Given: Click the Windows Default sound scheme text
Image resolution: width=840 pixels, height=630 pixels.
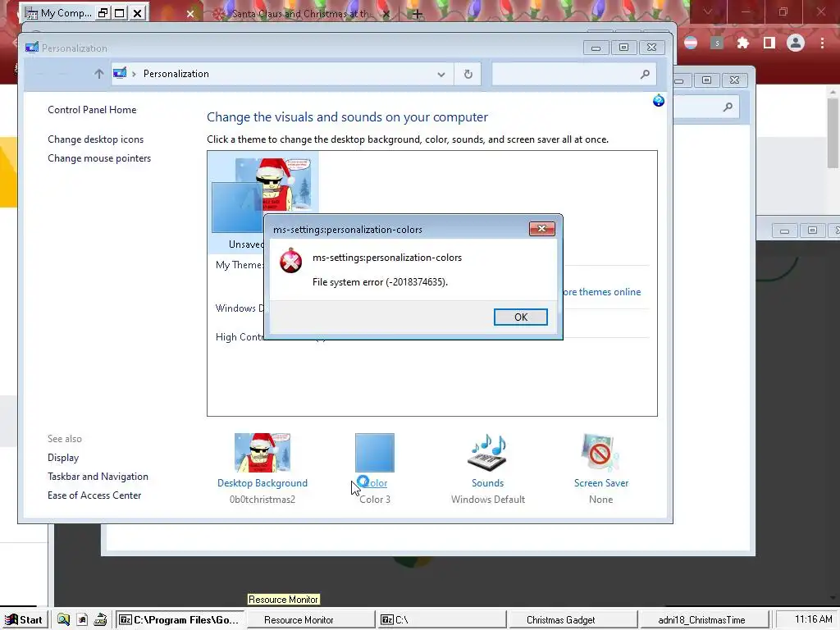Looking at the screenshot, I should (x=488, y=500).
